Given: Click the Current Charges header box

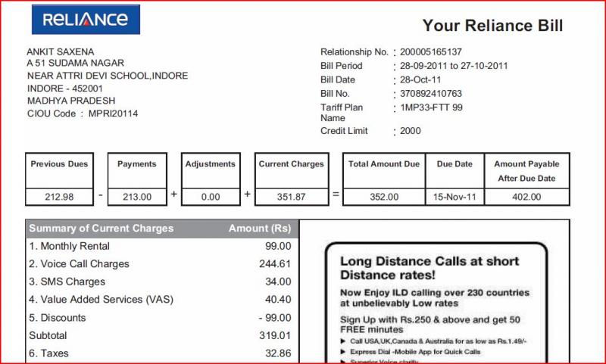Looking at the screenshot, I should click(292, 170).
